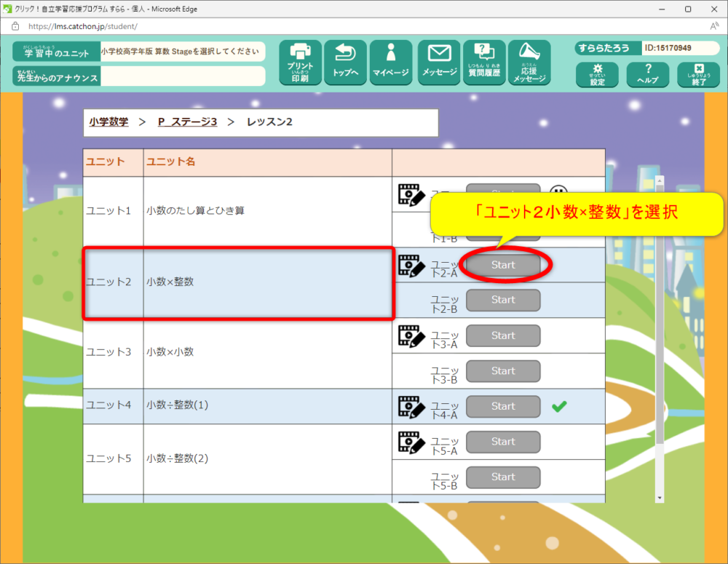Click the ユニット5-B label
Image resolution: width=728 pixels, height=564 pixels.
click(445, 481)
